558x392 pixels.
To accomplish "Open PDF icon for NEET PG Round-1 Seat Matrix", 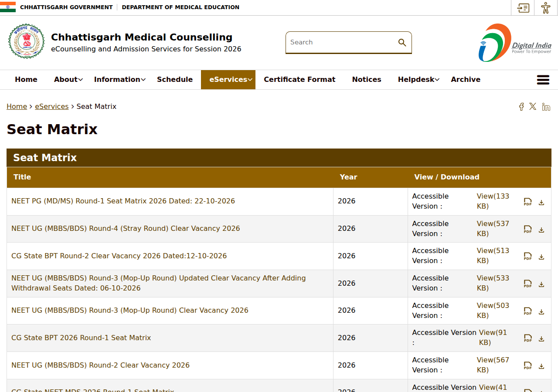I will (527, 202).
